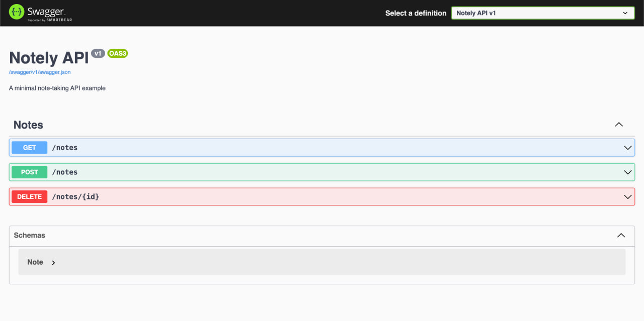Open the /swagger/v1/swagger.json link
The width and height of the screenshot is (644, 321).
(40, 72)
